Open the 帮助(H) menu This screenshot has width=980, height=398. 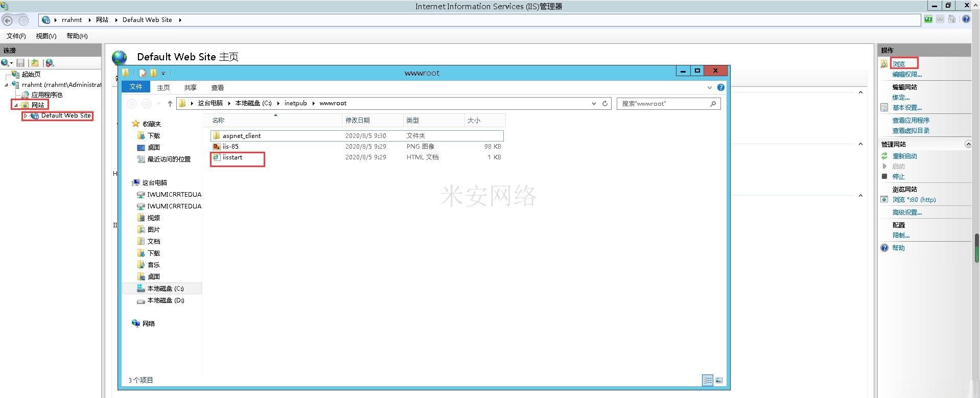point(77,36)
